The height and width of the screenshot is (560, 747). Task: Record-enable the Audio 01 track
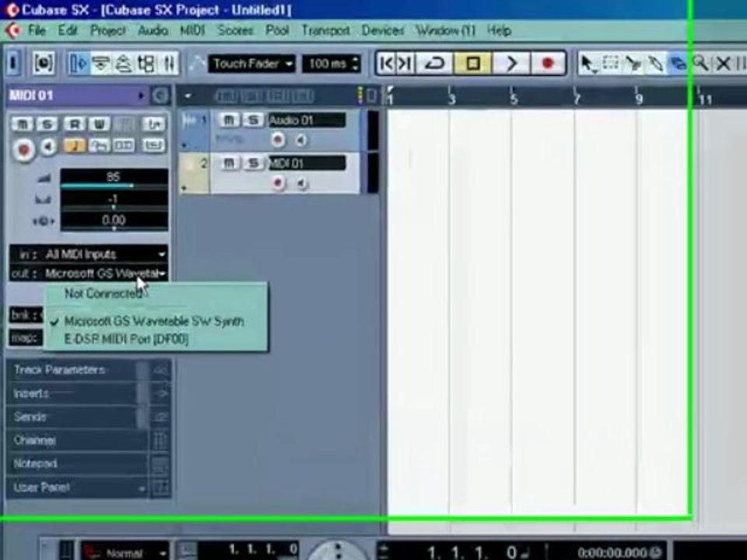point(278,140)
